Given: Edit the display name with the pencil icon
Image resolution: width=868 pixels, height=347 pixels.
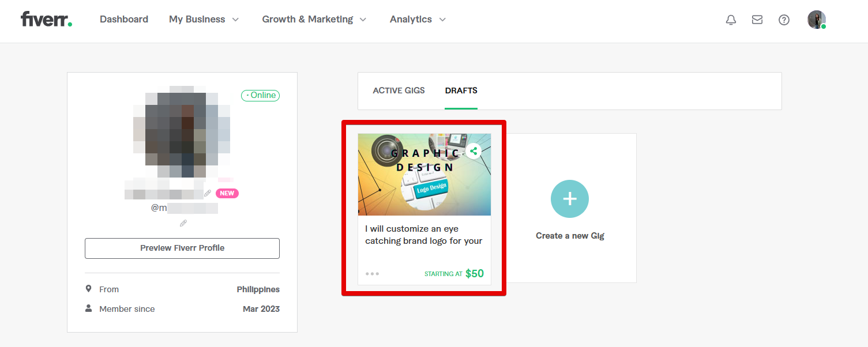Looking at the screenshot, I should 208,193.
